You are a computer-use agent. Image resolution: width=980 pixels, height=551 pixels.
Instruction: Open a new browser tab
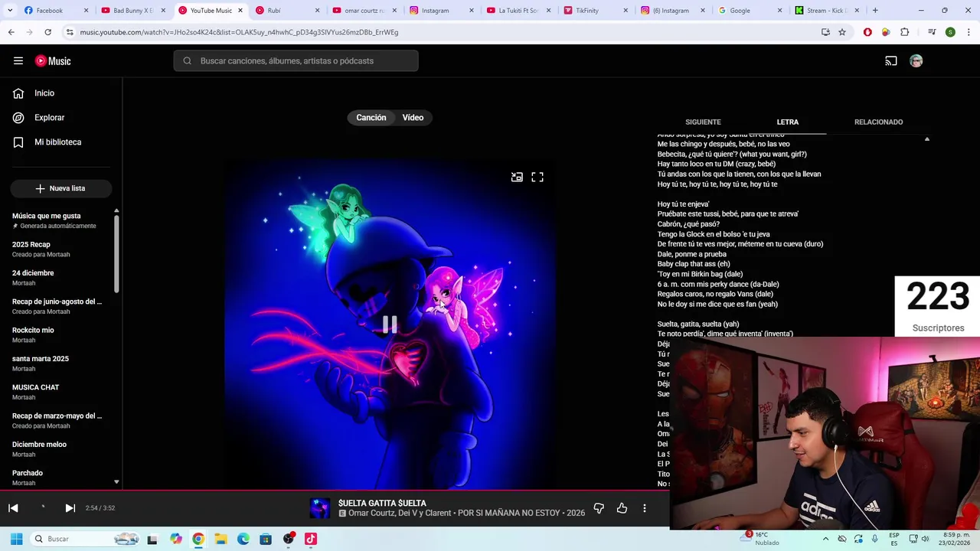(875, 11)
